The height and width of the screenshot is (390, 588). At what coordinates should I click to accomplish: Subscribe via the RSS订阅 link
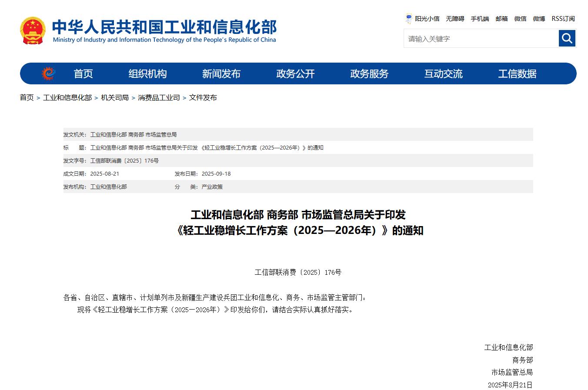point(563,19)
